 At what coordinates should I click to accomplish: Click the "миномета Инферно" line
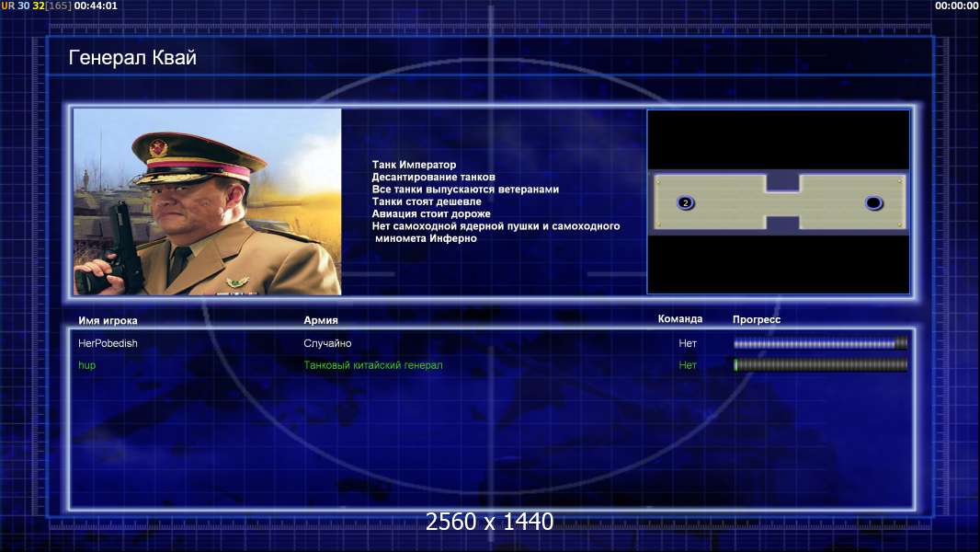coord(426,238)
